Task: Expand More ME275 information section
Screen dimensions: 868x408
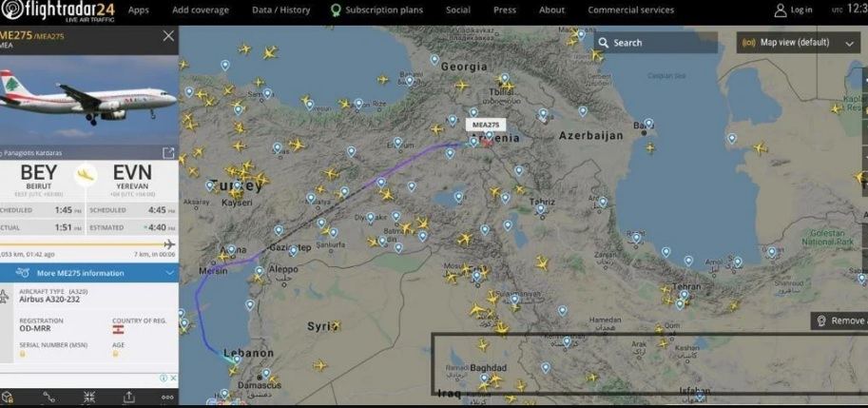Action: click(89, 273)
